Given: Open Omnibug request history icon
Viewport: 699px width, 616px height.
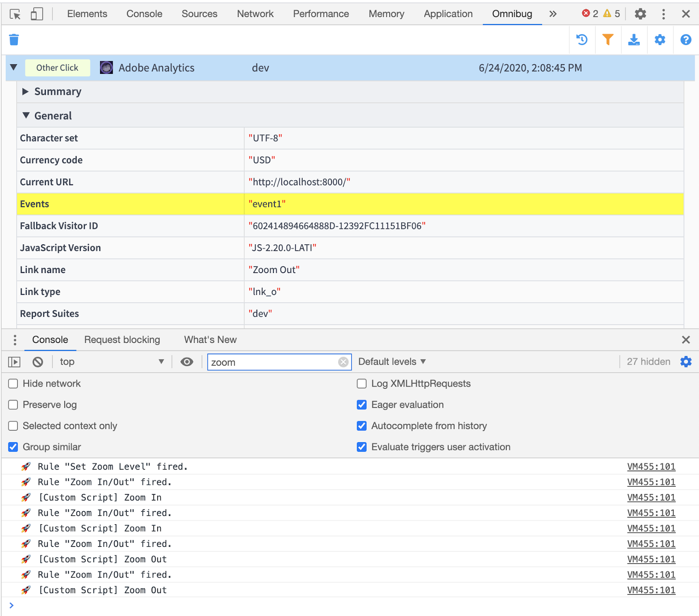Looking at the screenshot, I should (x=582, y=40).
